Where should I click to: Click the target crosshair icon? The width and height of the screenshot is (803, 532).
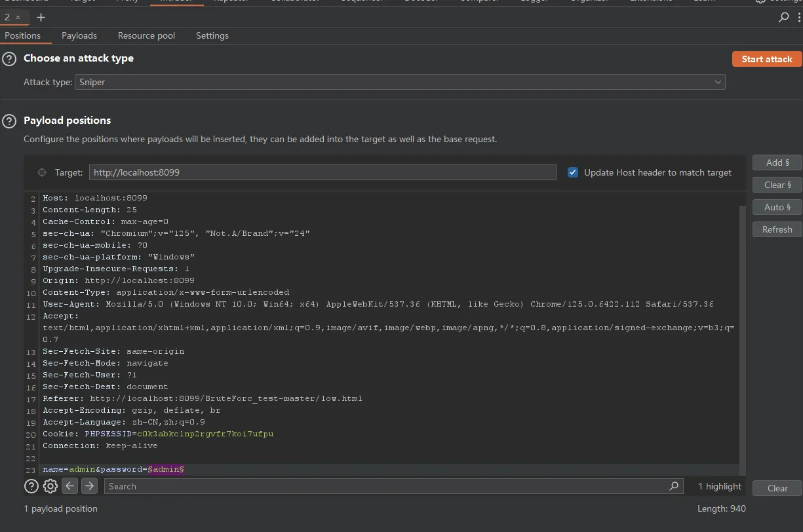pyautogui.click(x=42, y=172)
